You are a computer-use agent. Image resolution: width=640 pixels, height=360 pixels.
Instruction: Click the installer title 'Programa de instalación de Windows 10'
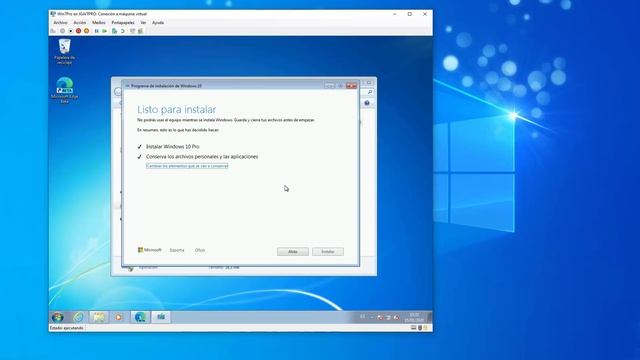(x=166, y=86)
